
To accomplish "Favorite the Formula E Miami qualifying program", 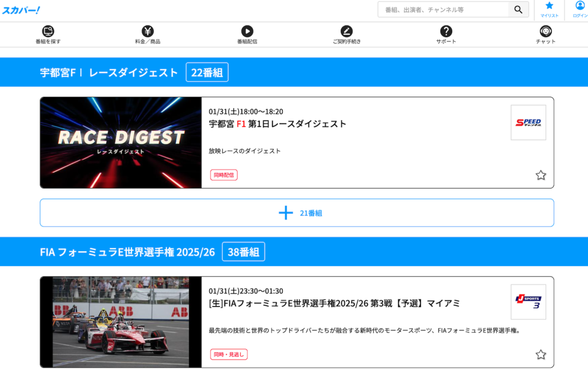I will click(540, 354).
